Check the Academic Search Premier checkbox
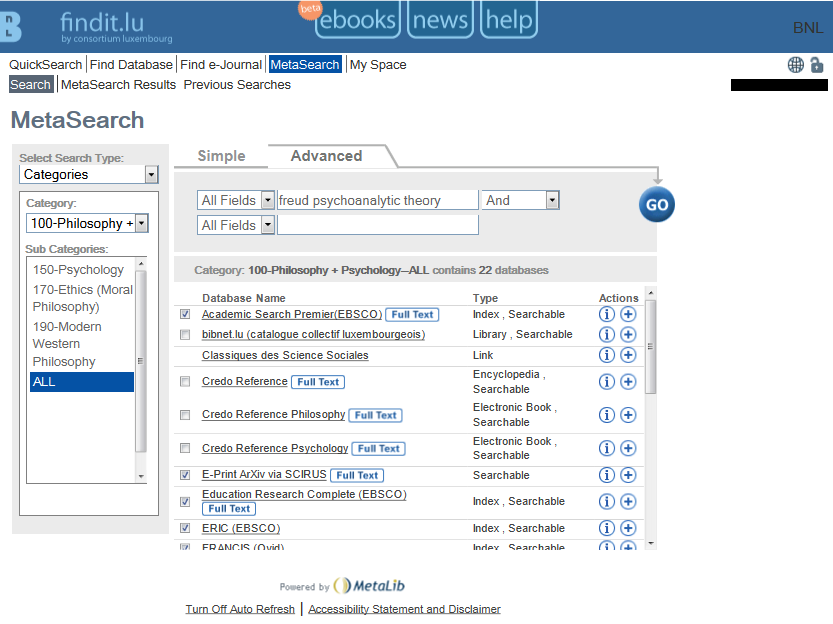Screen dimensions: 833x624 click(x=185, y=314)
